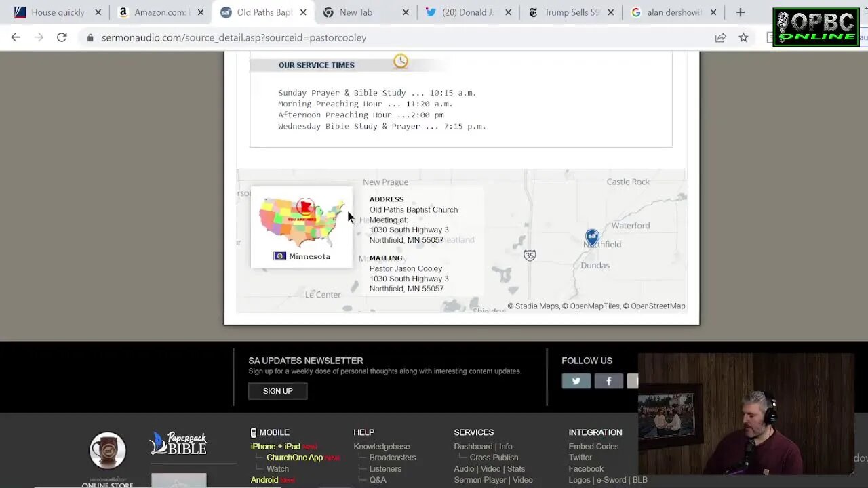This screenshot has height=488, width=868.
Task: Click the padlock site info icon
Action: coord(90,37)
